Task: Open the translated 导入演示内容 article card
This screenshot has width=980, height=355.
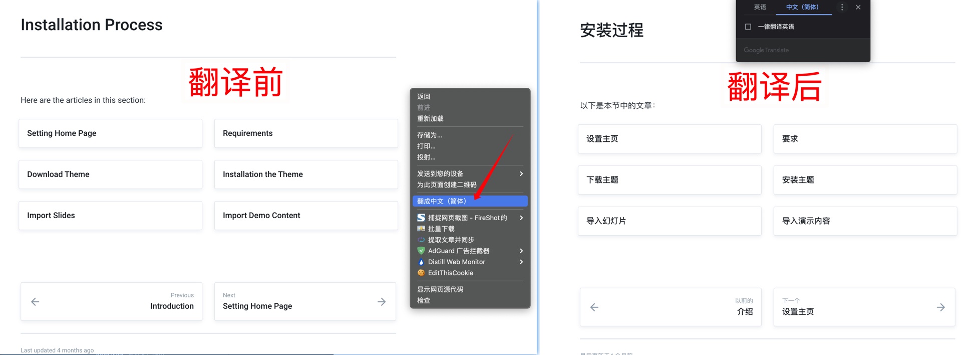Action: tap(865, 221)
